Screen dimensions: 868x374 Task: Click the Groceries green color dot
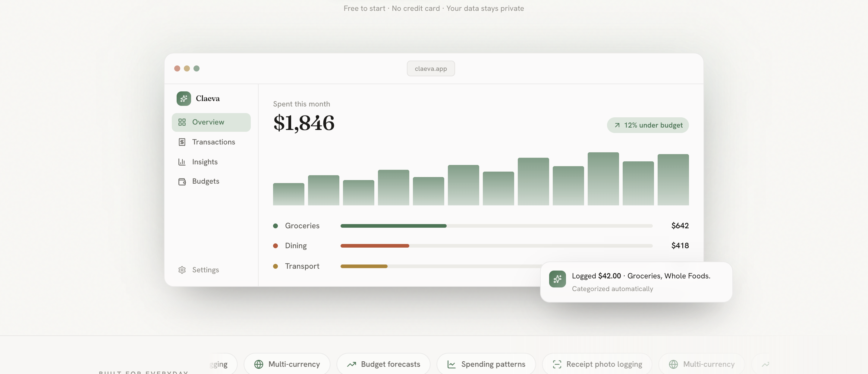tap(275, 226)
